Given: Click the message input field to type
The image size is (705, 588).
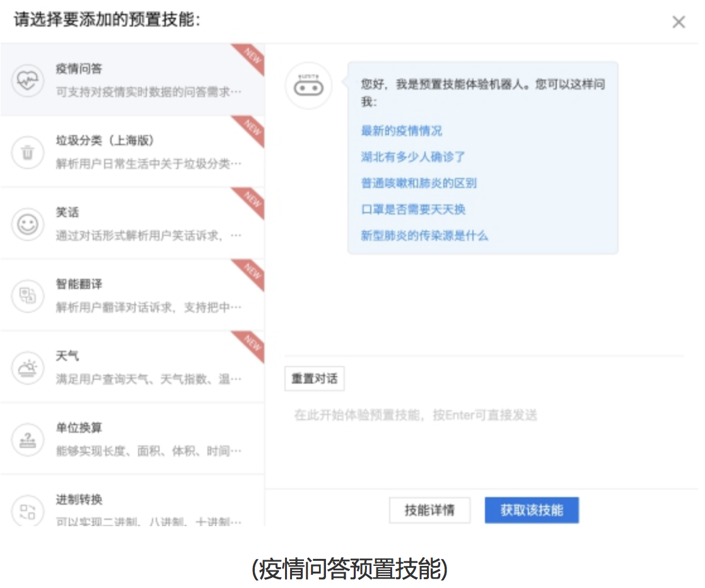Looking at the screenshot, I should pyautogui.click(x=441, y=414).
